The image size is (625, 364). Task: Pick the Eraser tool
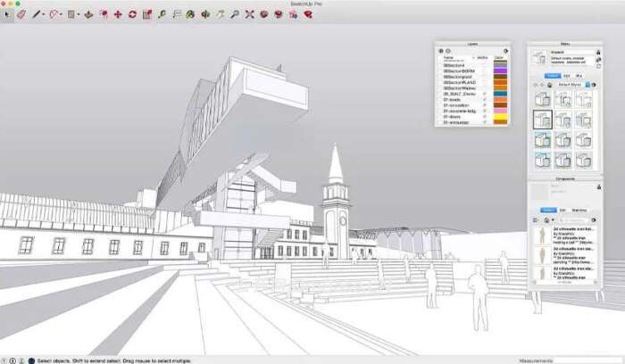[x=21, y=15]
